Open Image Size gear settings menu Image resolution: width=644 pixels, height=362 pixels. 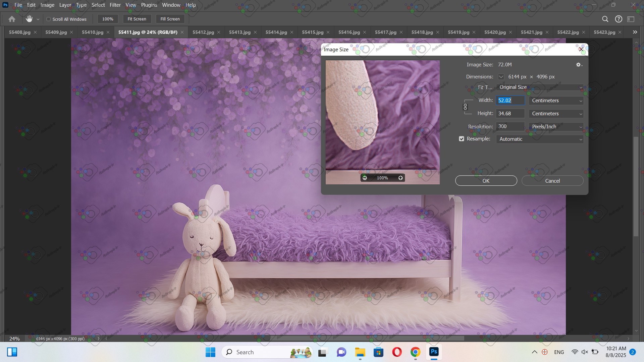(x=579, y=65)
